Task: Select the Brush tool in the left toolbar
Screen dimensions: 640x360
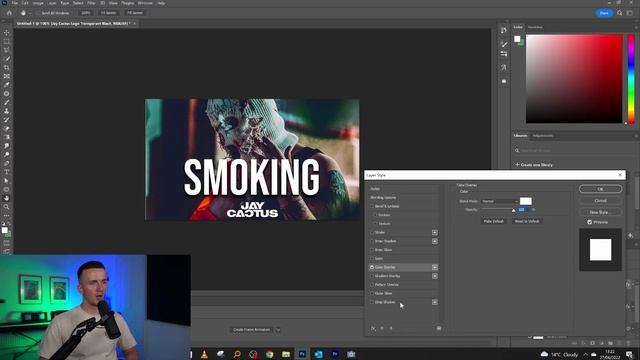Action: pyautogui.click(x=7, y=102)
